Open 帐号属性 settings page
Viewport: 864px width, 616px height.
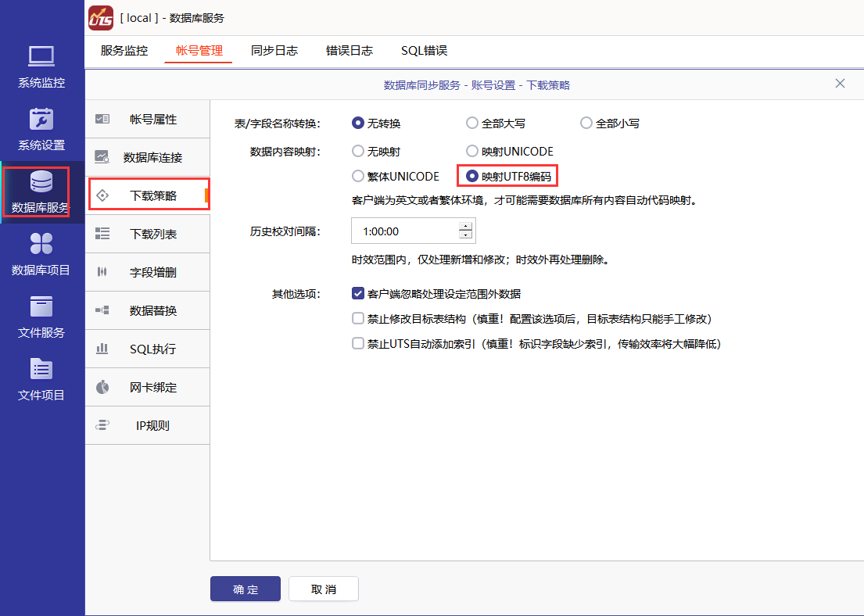tap(148, 119)
